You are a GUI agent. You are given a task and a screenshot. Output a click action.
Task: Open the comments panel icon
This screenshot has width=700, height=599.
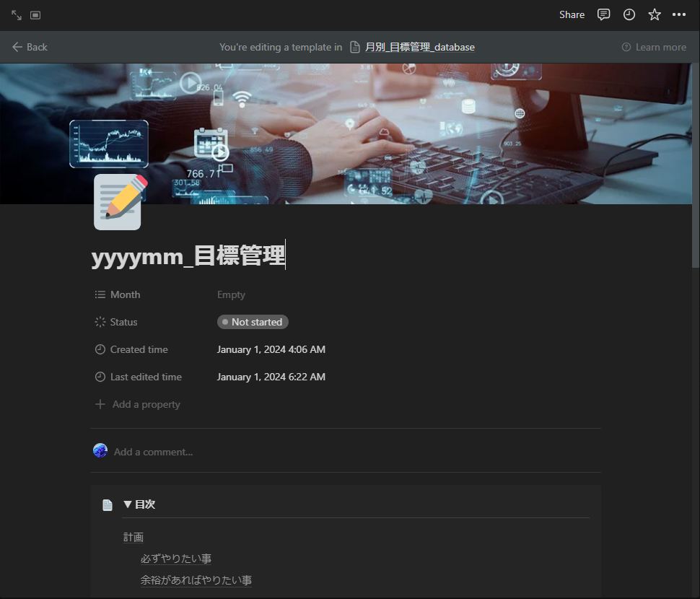click(x=603, y=14)
